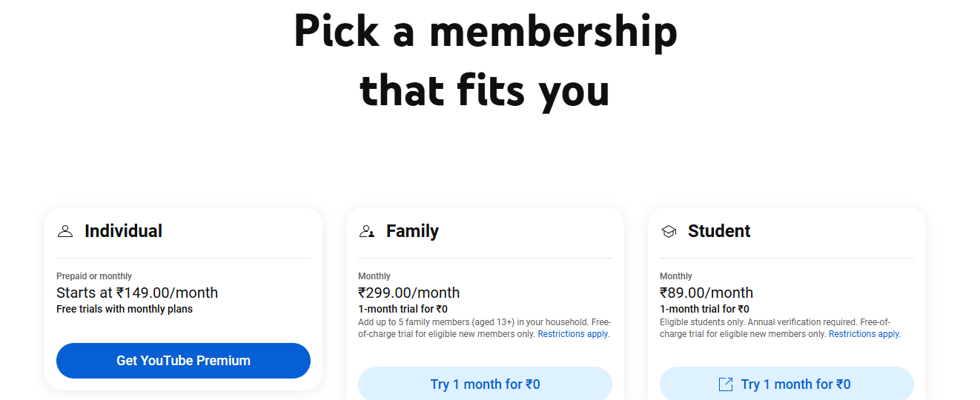Open Restrictions apply link in Student card
980x400 pixels.
tap(864, 334)
